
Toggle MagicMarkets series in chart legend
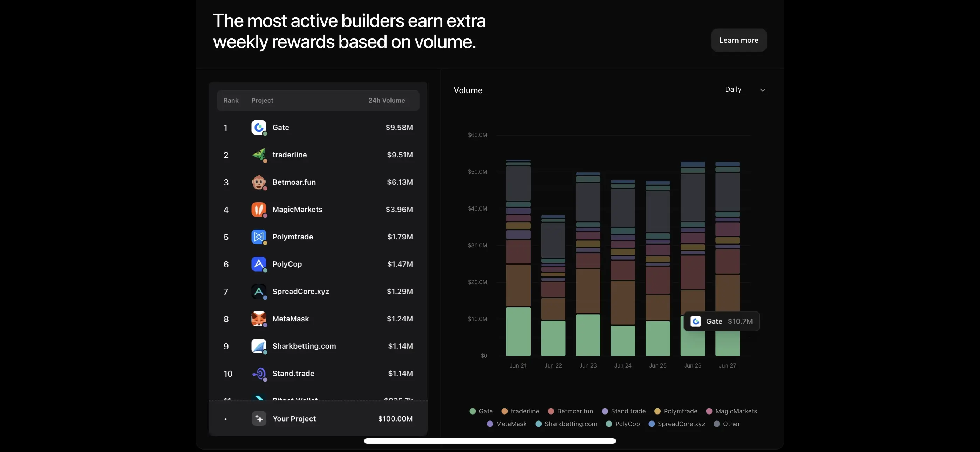click(x=731, y=411)
